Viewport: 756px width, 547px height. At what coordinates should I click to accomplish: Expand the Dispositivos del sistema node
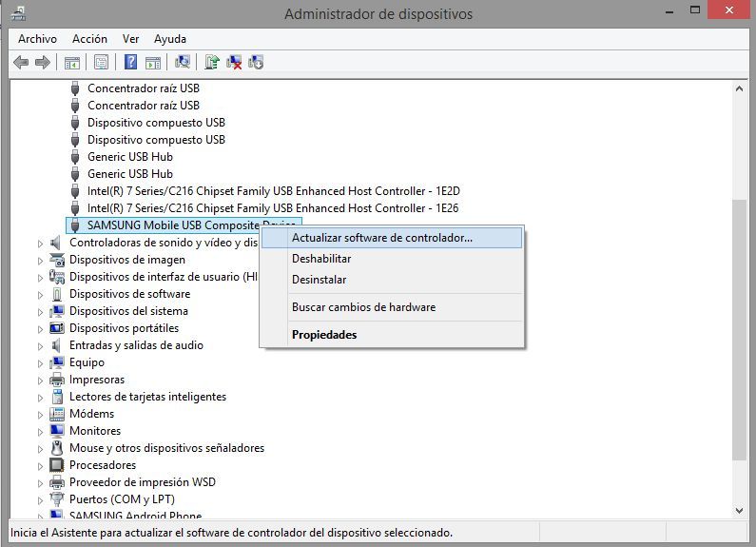[41, 312]
